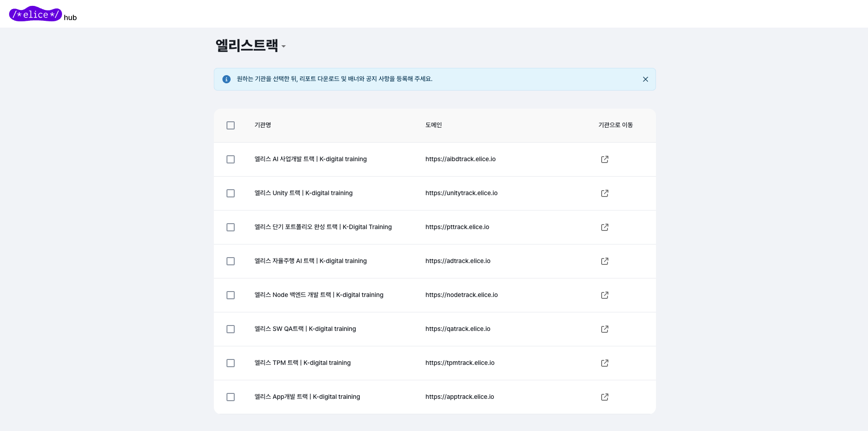Image resolution: width=868 pixels, height=431 pixels.
Task: Open external link for nodetrack.elice.io row
Action: coord(605,295)
